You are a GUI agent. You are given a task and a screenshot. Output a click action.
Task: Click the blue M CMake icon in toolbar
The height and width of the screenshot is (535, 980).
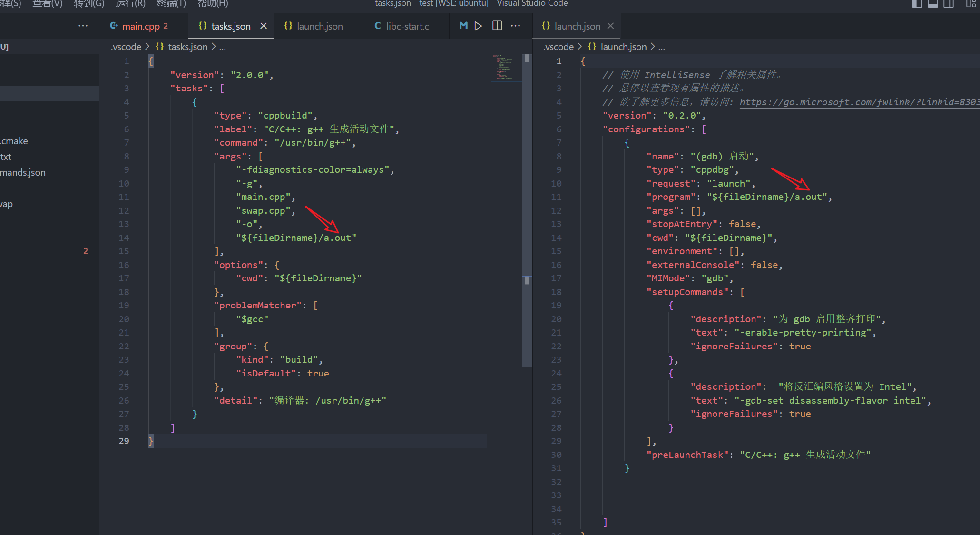[x=463, y=26]
